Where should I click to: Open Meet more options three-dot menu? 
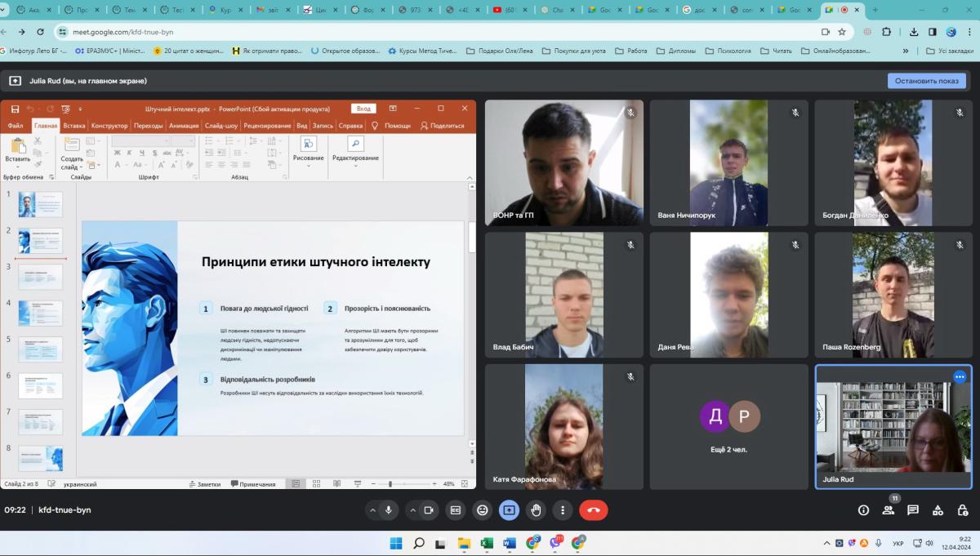click(563, 510)
